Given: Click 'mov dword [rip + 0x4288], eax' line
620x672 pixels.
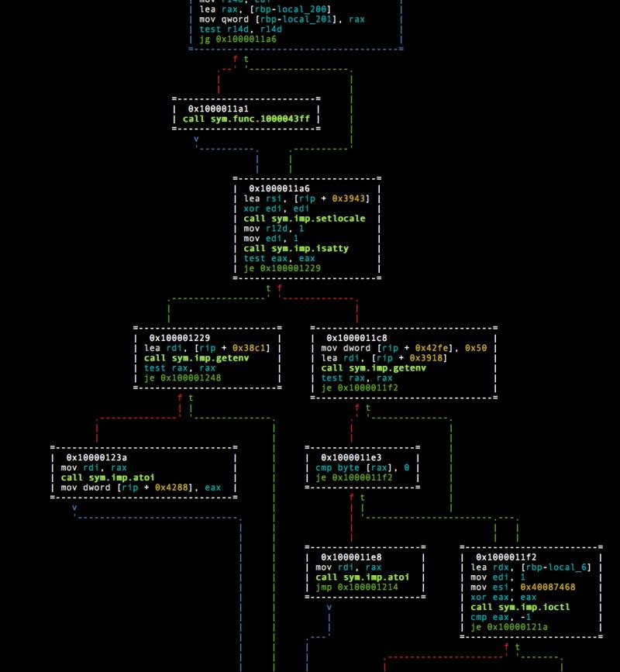Looking at the screenshot, I should tap(141, 488).
